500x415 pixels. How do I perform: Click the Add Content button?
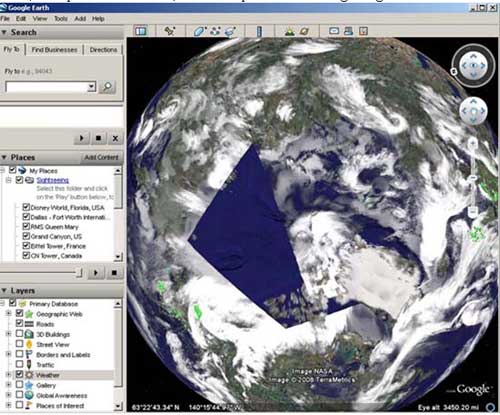pos(101,157)
